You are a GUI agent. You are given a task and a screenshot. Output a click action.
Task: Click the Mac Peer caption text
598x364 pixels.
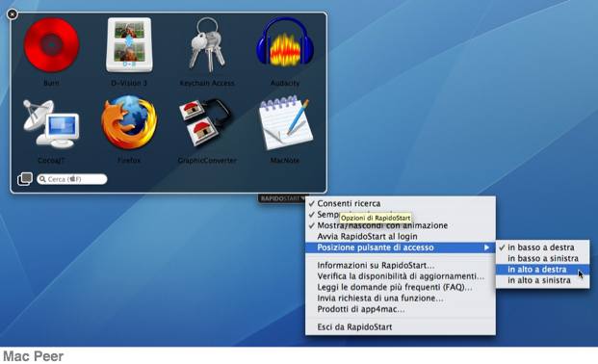(33, 356)
